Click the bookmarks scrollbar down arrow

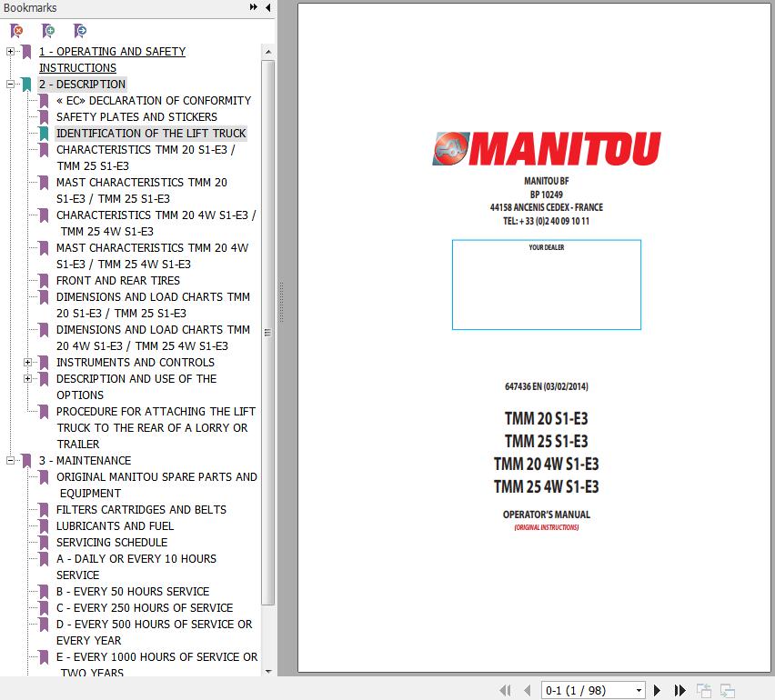click(268, 671)
